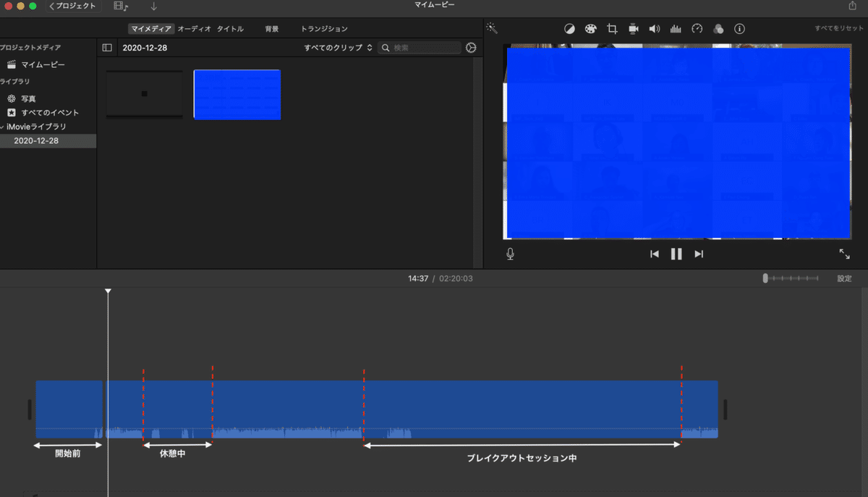The width and height of the screenshot is (868, 497).
Task: Select the blue clip thumbnail
Action: 237,95
